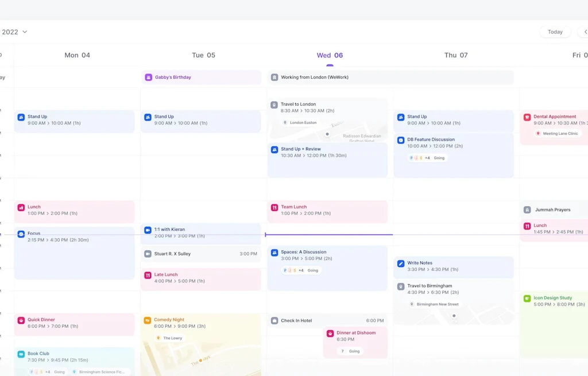Click DB Feature Discussion icon
The width and height of the screenshot is (588, 376).
click(x=401, y=140)
